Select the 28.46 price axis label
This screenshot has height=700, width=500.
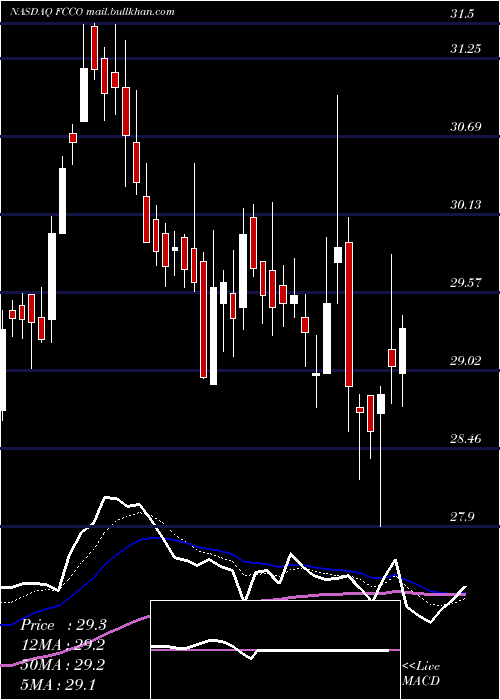466,439
